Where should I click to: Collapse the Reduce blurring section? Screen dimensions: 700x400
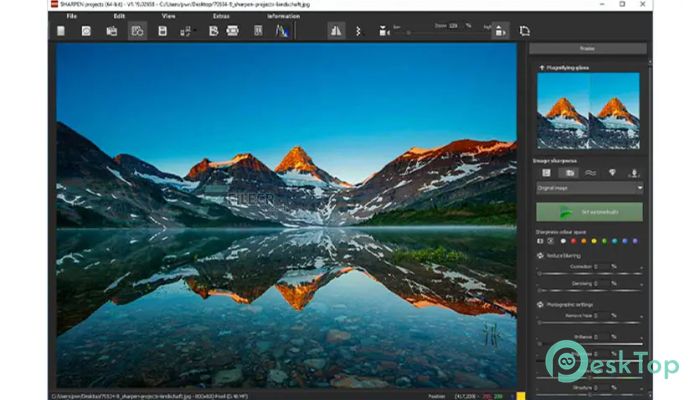tap(541, 256)
